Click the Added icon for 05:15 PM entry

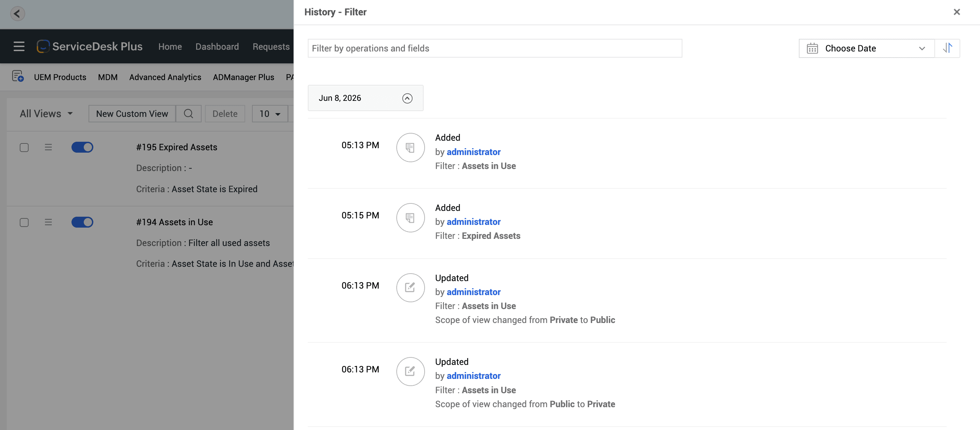pyautogui.click(x=410, y=218)
